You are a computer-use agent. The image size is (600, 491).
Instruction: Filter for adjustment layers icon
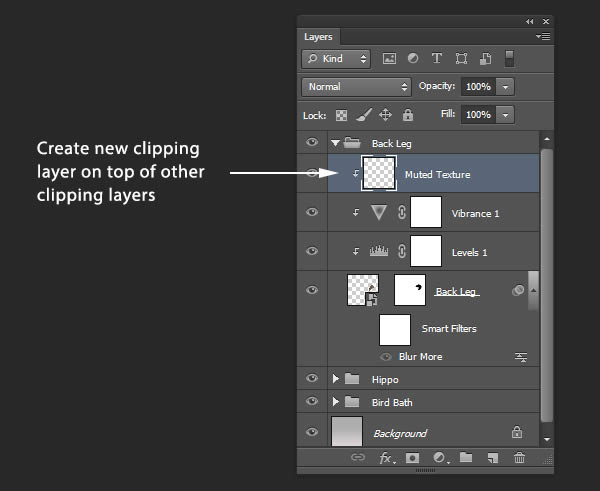[413, 58]
